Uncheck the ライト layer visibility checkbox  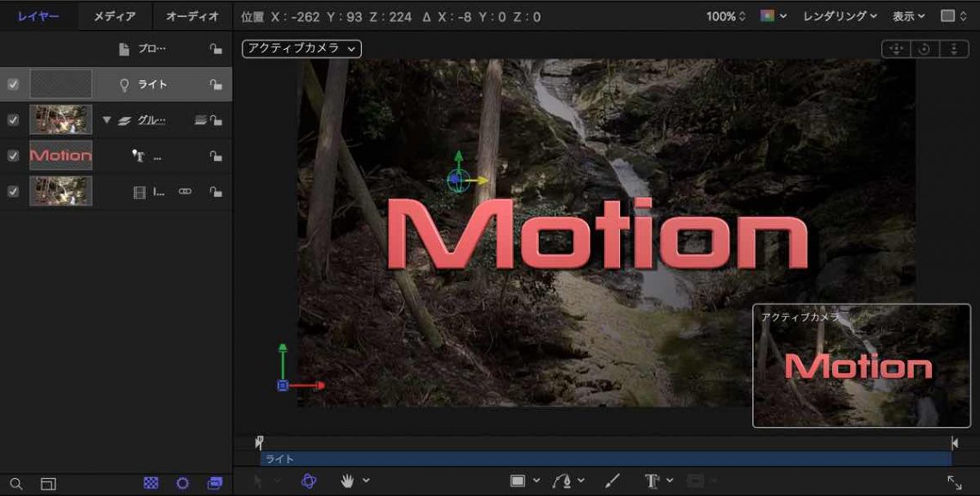tap(13, 84)
